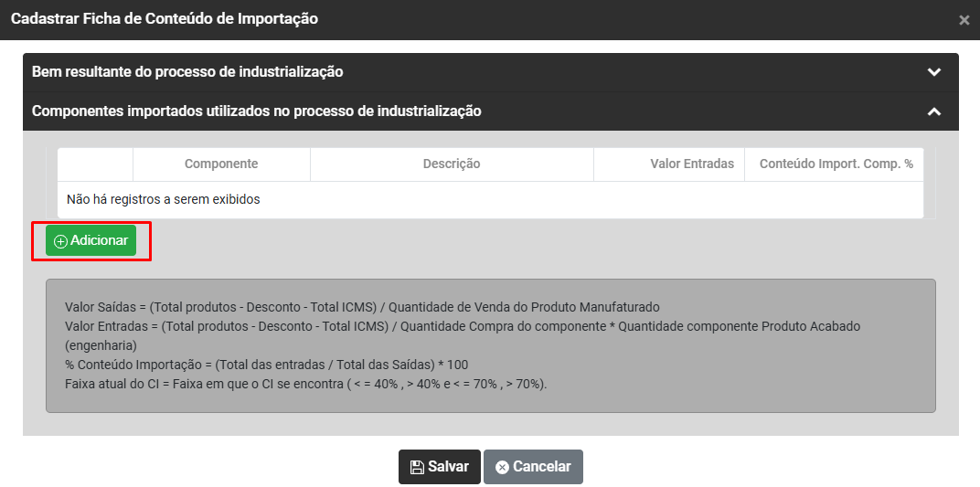This screenshot has height=487, width=980.
Task: Click the Valor Saídas formula line
Action: pos(362,307)
